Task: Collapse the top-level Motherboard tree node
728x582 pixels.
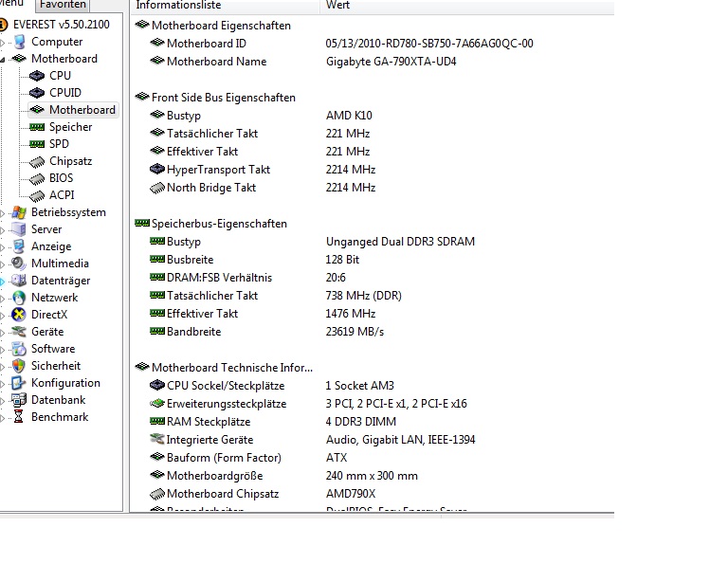Action: [2, 60]
